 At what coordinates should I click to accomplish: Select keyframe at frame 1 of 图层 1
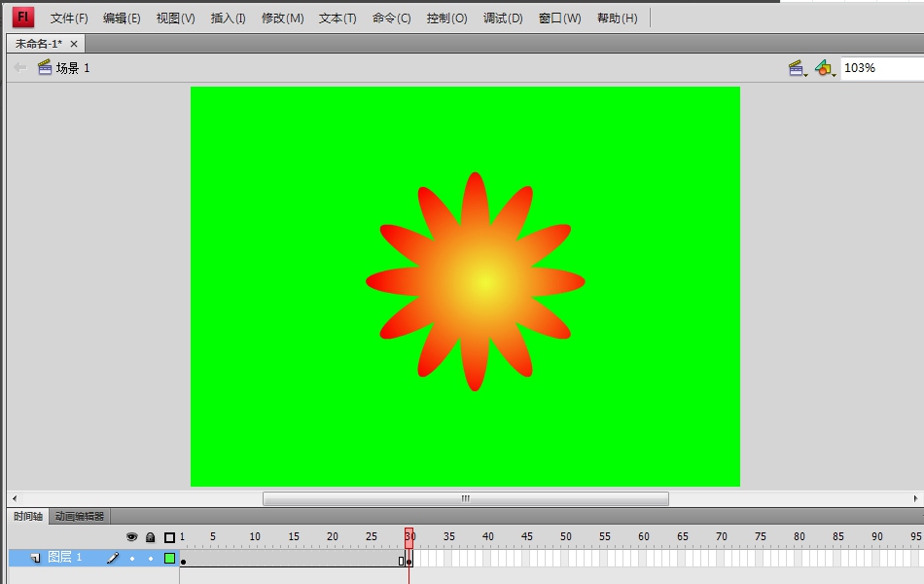click(183, 559)
